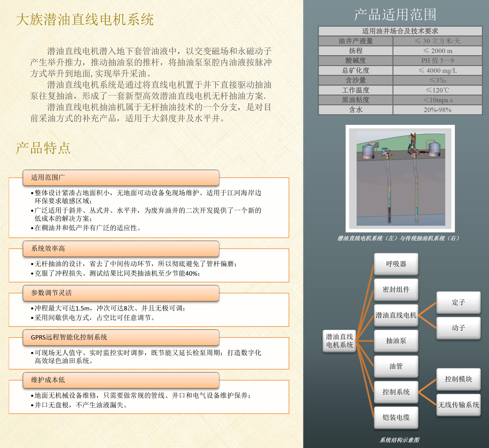489x448 pixels.
Task: Select the 无线传输系统 diagram node
Action: pos(459,405)
